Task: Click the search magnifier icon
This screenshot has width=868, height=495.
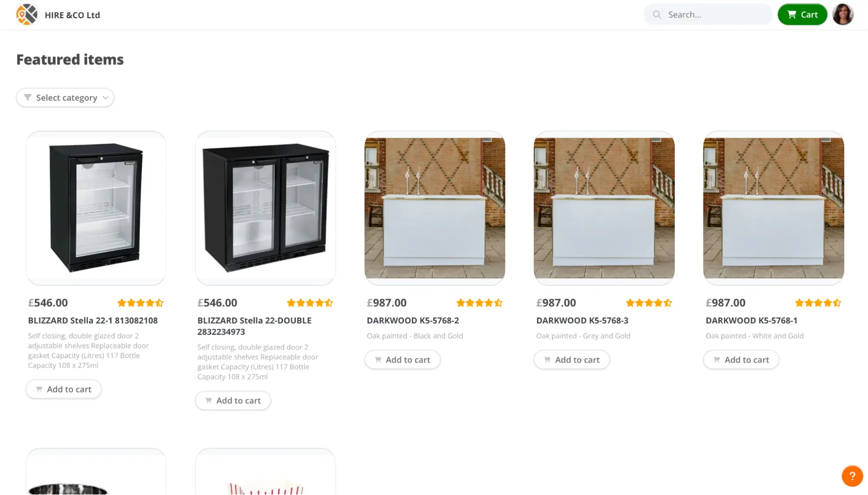Action: (x=657, y=15)
